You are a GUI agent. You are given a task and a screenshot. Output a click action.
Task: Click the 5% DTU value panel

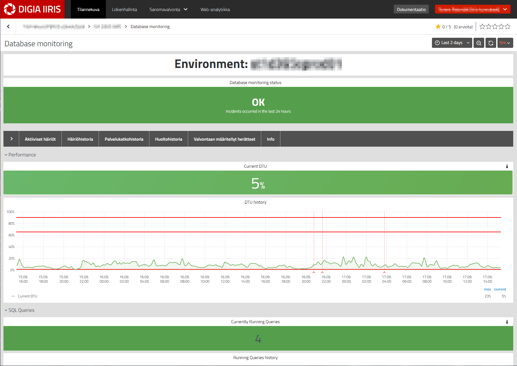pos(258,183)
